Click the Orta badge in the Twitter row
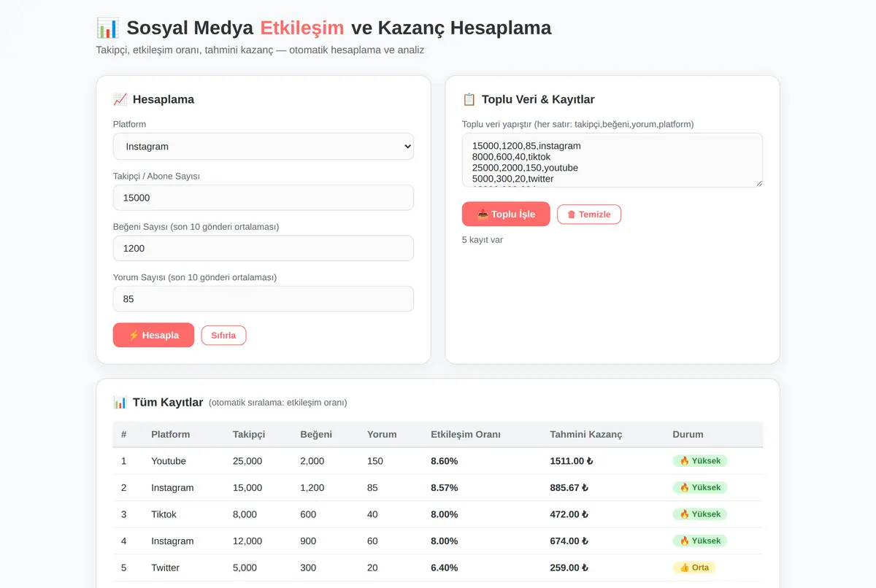This screenshot has height=588, width=876. 694,568
